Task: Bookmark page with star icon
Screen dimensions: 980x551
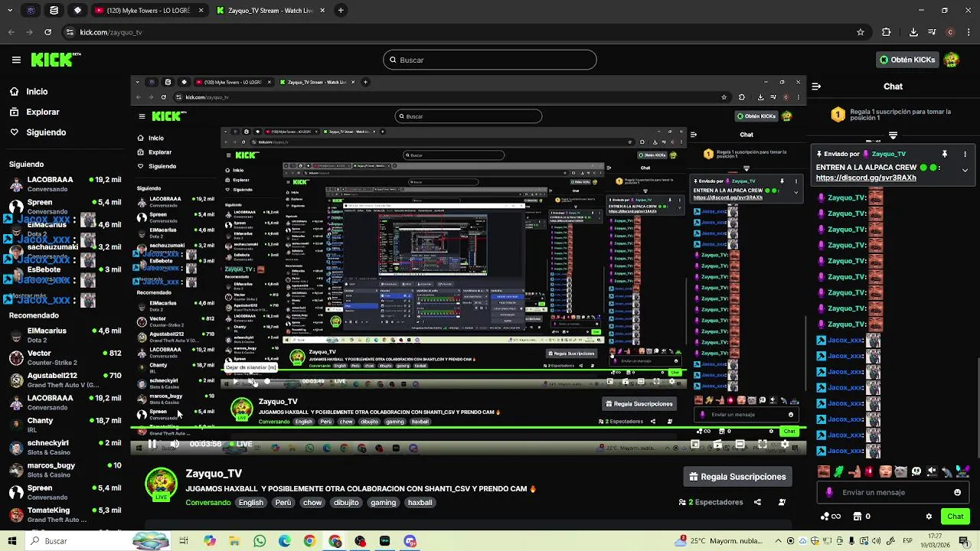Action: [x=861, y=32]
